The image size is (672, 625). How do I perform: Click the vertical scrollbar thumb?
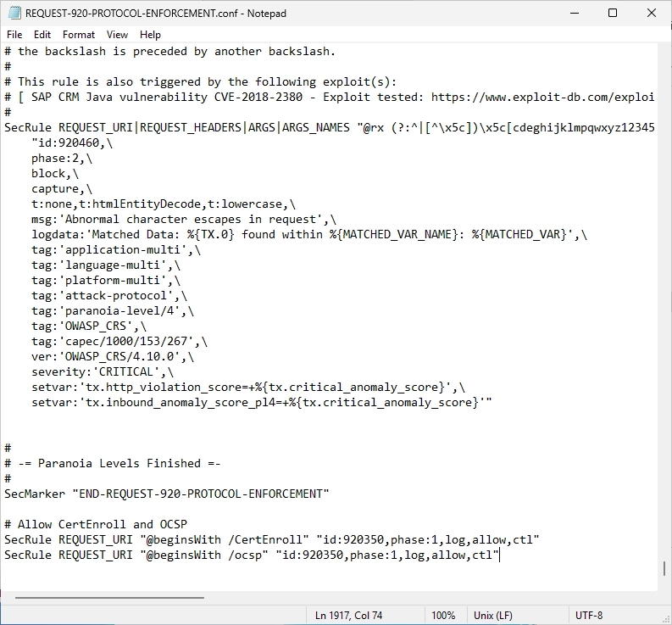(x=664, y=569)
